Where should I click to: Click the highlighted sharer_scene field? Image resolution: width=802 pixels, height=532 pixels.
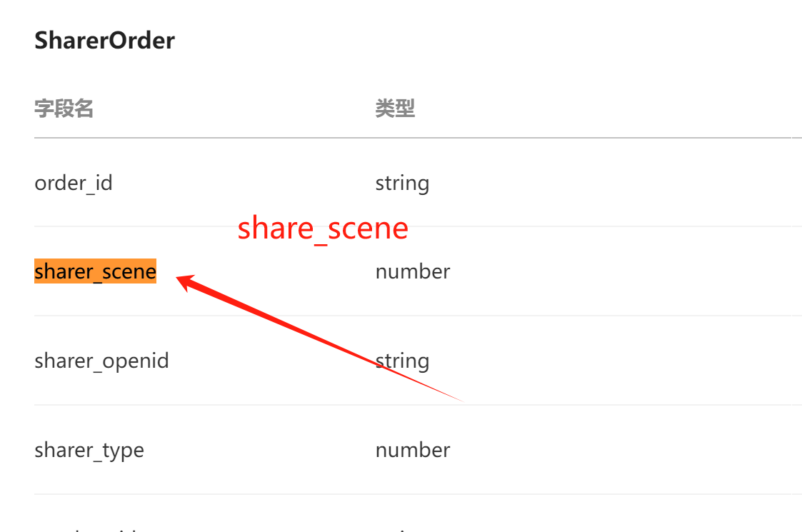pyautogui.click(x=95, y=271)
